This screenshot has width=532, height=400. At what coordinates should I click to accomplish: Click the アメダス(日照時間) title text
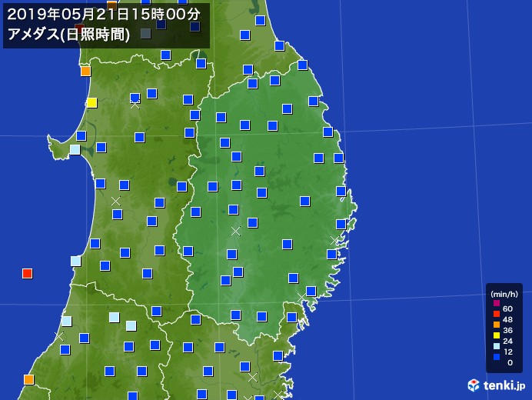pos(68,35)
